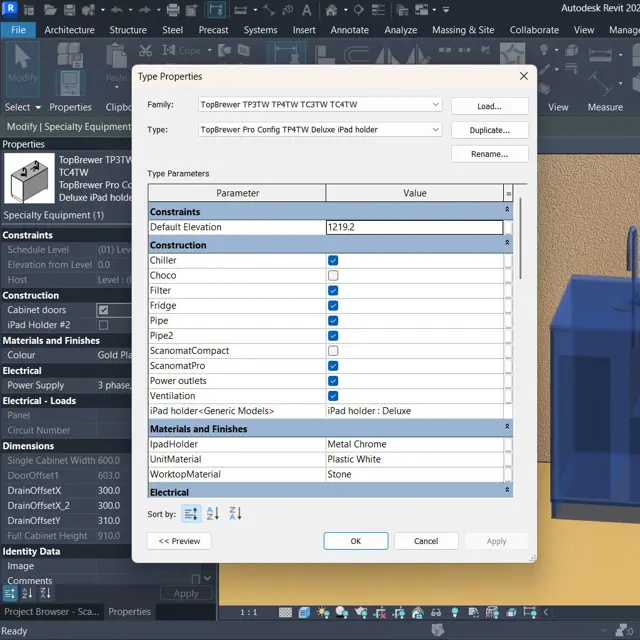Click the Print icon in quick access toolbar
Viewport: 640px width, 640px height.
coord(173,10)
